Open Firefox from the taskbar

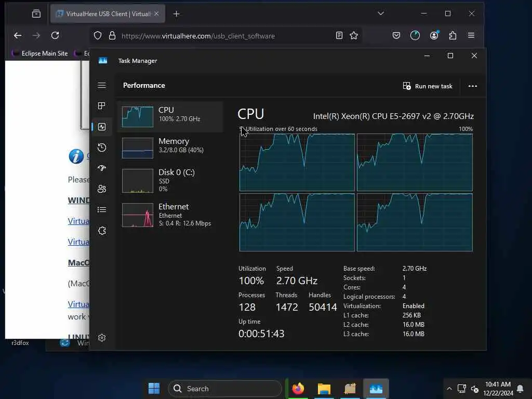point(298,389)
